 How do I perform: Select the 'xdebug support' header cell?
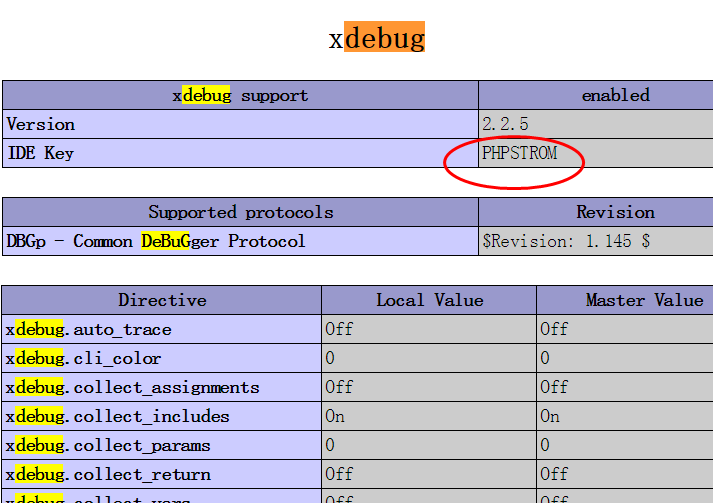pos(240,96)
